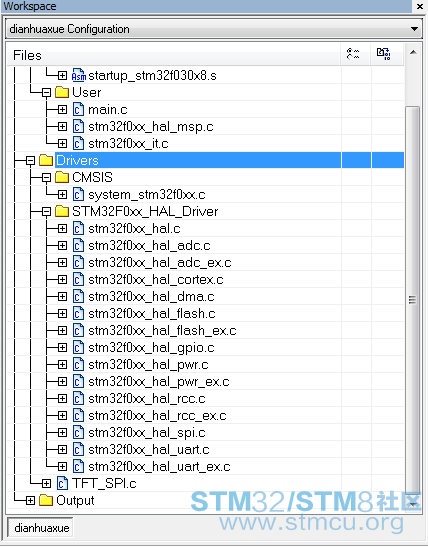Click the options column header icon
This screenshot has height=547, width=428.
(x=353, y=54)
